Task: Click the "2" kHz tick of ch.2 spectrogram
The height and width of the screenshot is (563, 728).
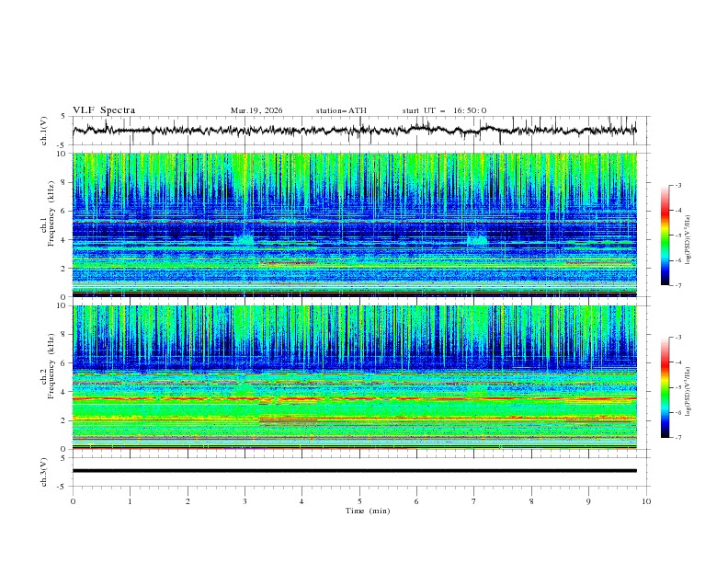Action: (x=64, y=420)
